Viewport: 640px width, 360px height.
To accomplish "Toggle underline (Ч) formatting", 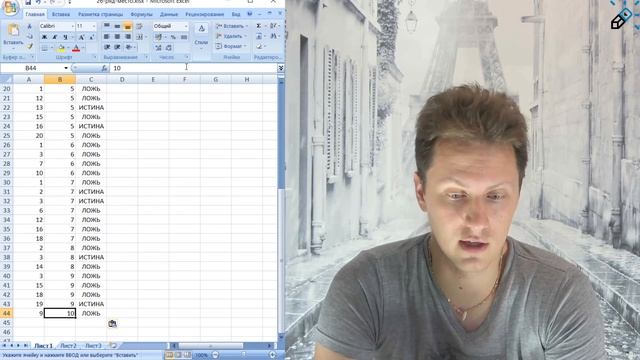I will (x=65, y=37).
